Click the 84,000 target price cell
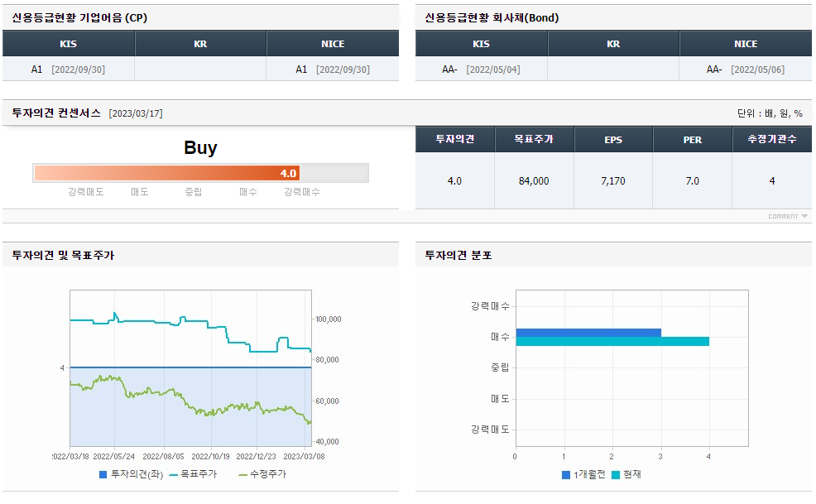Image resolution: width=816 pixels, height=504 pixels. 534,180
